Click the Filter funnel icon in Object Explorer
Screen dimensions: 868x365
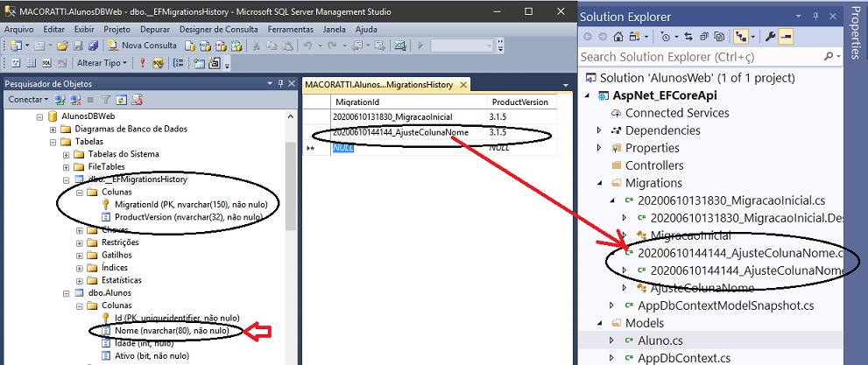pos(106,100)
